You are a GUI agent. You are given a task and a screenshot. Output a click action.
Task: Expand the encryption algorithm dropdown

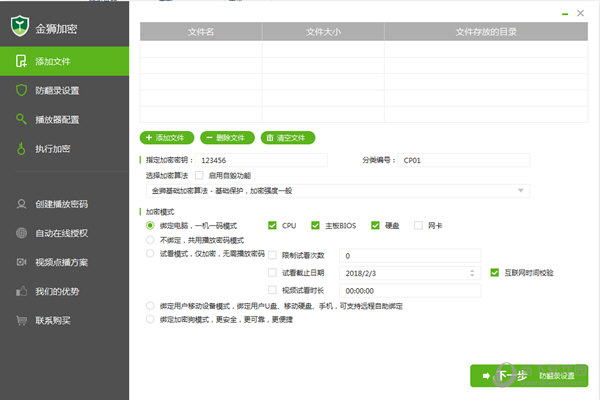pyautogui.click(x=522, y=190)
